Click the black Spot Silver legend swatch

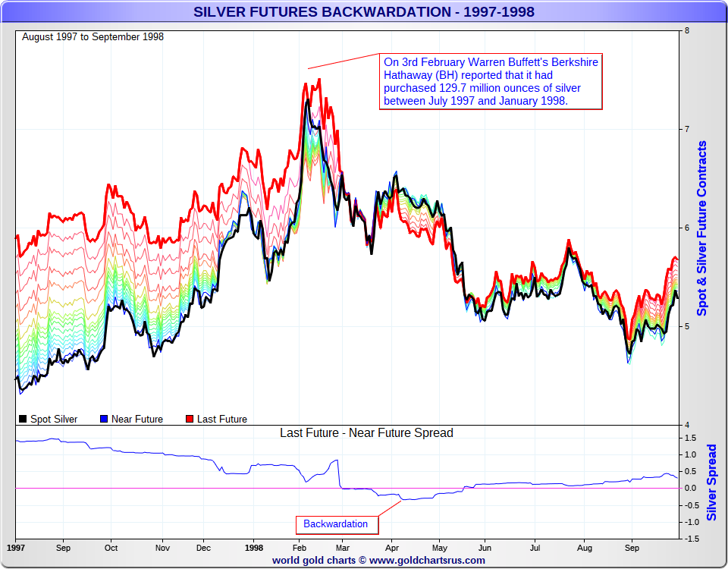tap(22, 419)
